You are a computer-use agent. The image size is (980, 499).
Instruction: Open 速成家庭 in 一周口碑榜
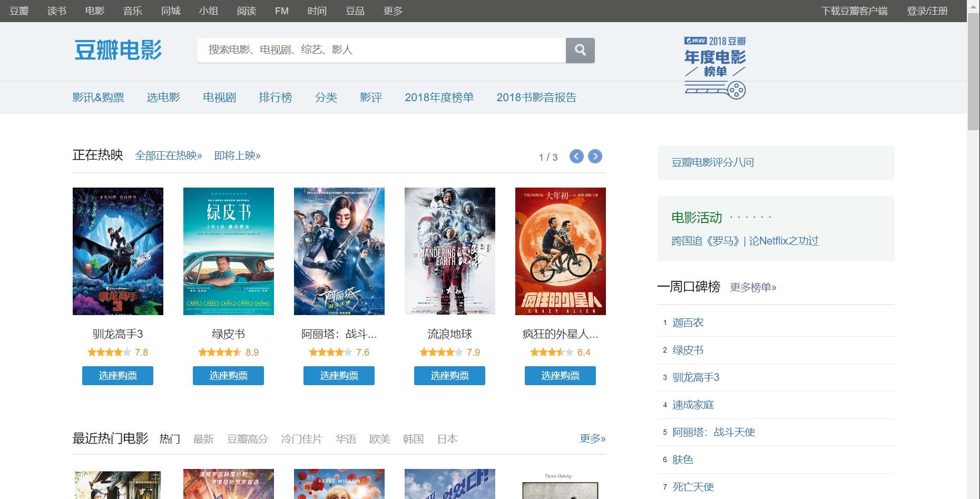[693, 405]
